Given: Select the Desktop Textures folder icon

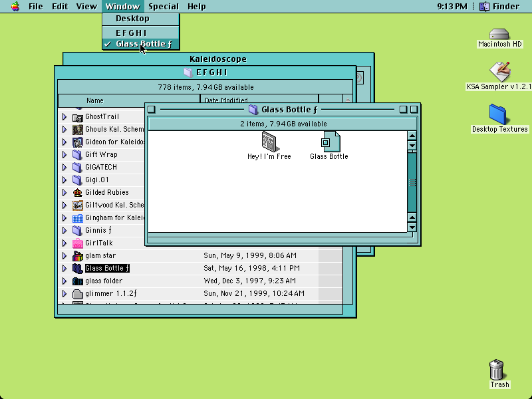Looking at the screenshot, I should click(497, 114).
